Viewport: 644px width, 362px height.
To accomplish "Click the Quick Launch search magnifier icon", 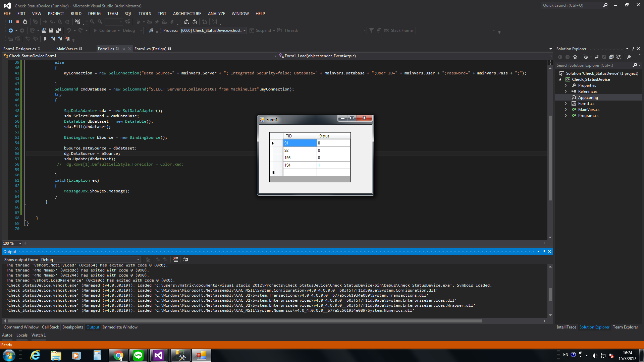I will coord(605,5).
